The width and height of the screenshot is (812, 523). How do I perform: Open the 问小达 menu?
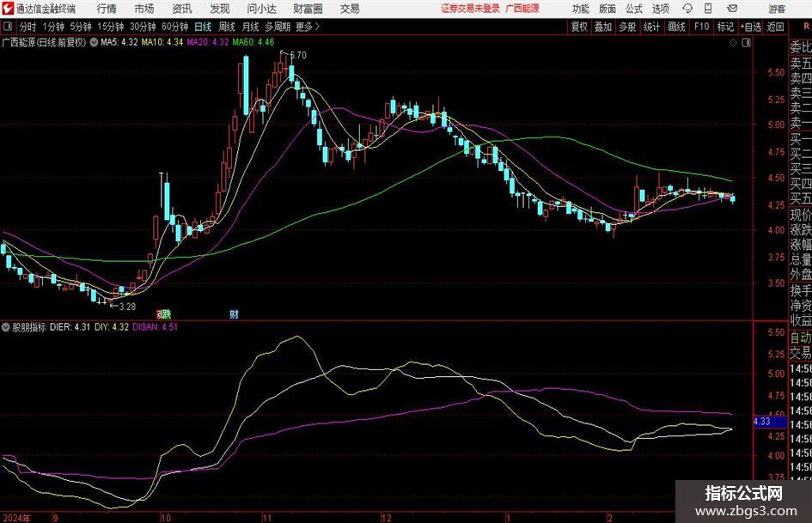click(x=261, y=9)
